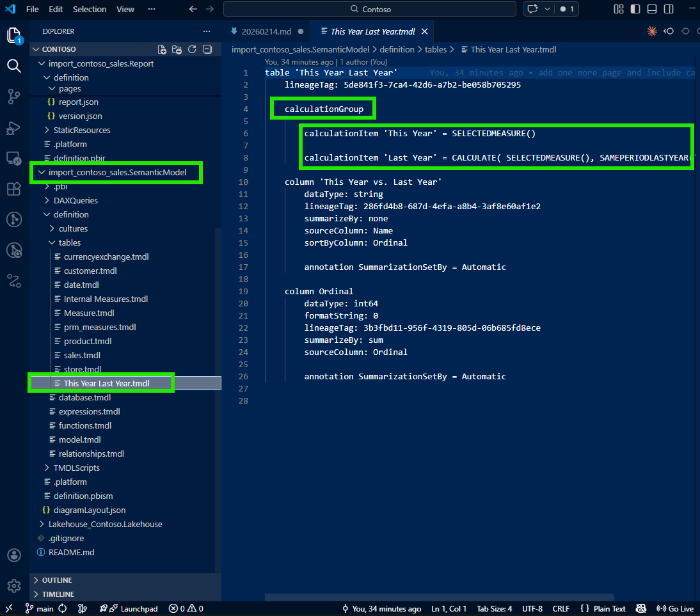Go back using the navigation arrow

(x=193, y=9)
